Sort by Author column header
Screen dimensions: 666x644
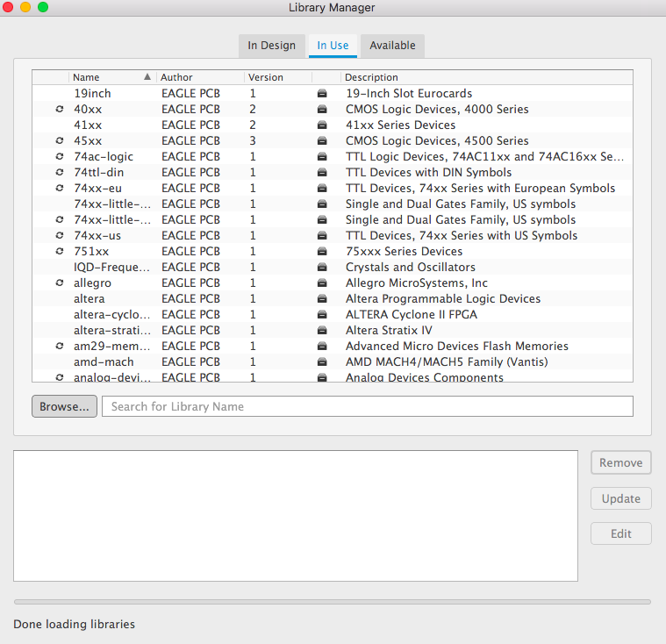(200, 77)
